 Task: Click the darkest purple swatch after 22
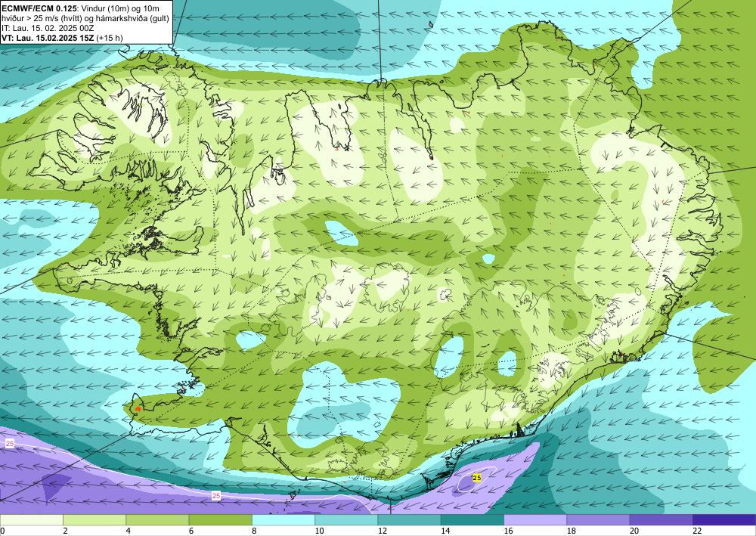pos(724,519)
